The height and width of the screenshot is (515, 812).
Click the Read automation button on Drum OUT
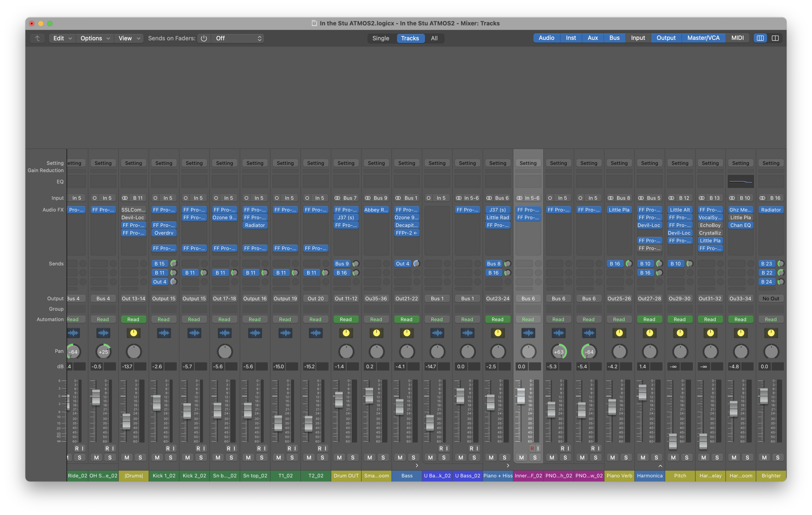tap(346, 319)
